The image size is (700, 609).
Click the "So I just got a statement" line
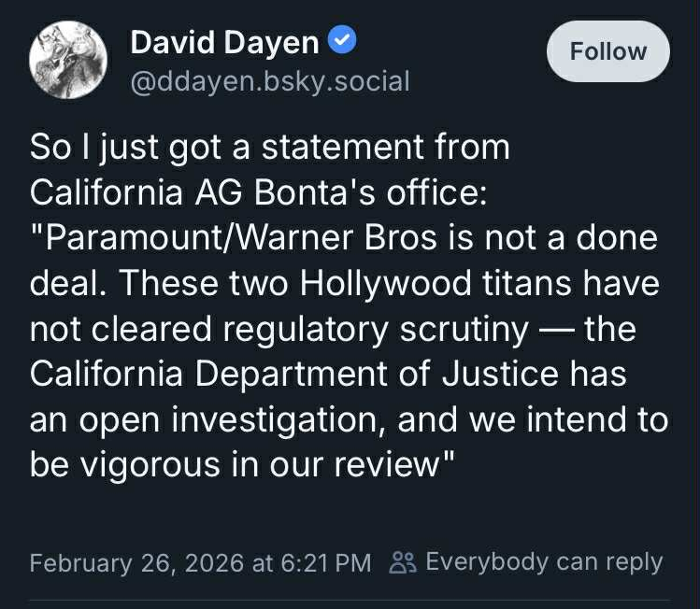pyautogui.click(x=270, y=148)
